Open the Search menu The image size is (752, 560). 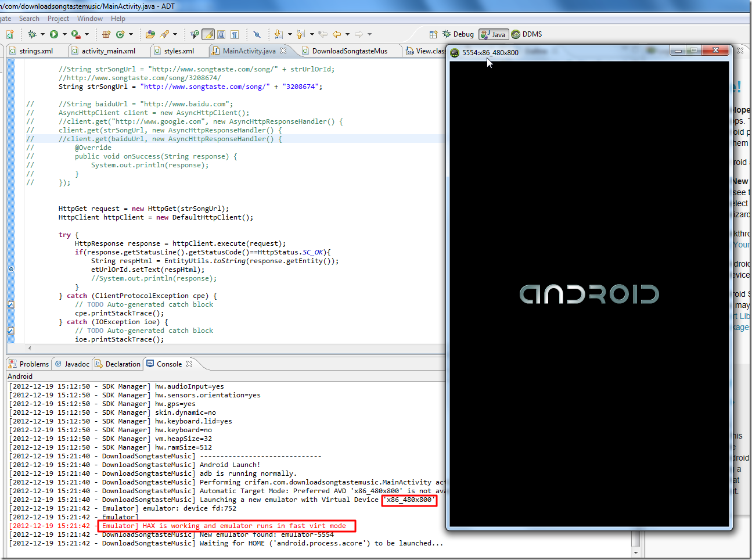tap(29, 19)
